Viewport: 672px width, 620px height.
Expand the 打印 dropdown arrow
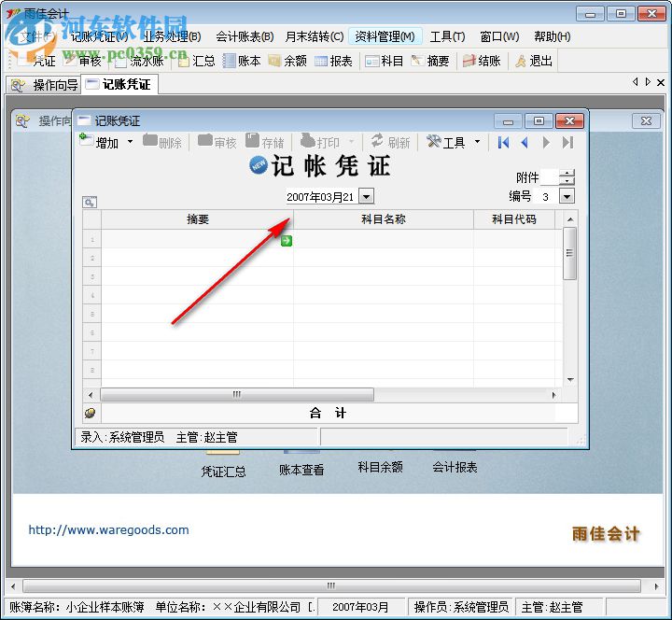click(352, 142)
